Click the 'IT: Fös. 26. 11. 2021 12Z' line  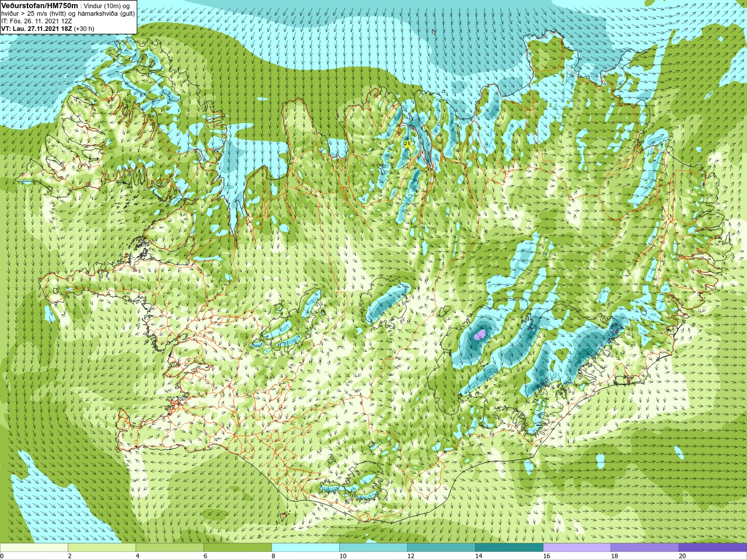pos(37,21)
